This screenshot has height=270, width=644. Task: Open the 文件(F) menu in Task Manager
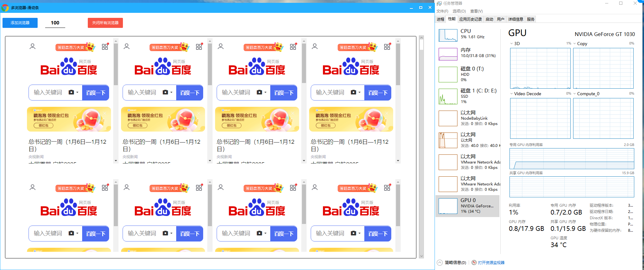[x=442, y=11]
